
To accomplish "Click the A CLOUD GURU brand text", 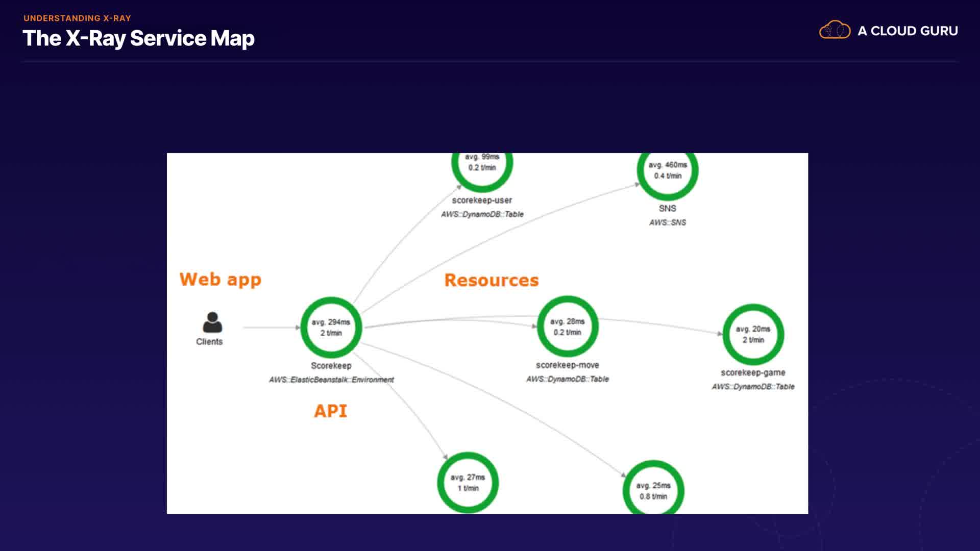I will coord(907,31).
